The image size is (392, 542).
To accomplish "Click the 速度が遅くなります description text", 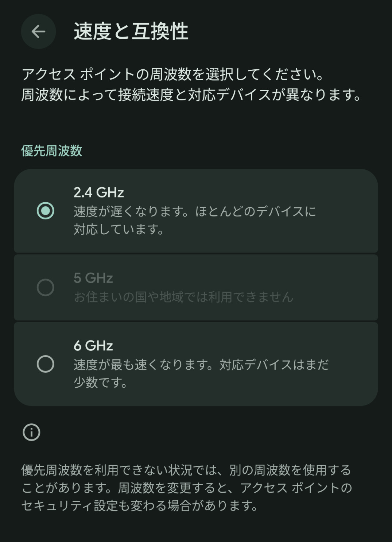I will click(194, 220).
